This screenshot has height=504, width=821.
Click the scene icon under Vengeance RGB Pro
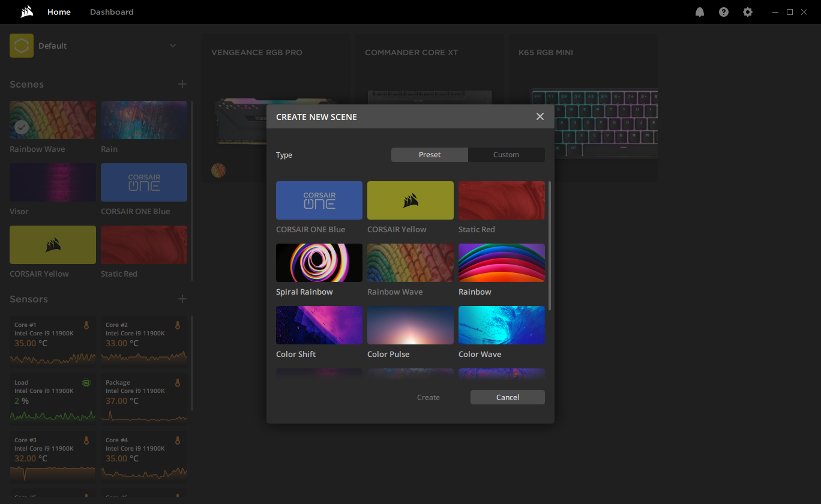(x=218, y=170)
